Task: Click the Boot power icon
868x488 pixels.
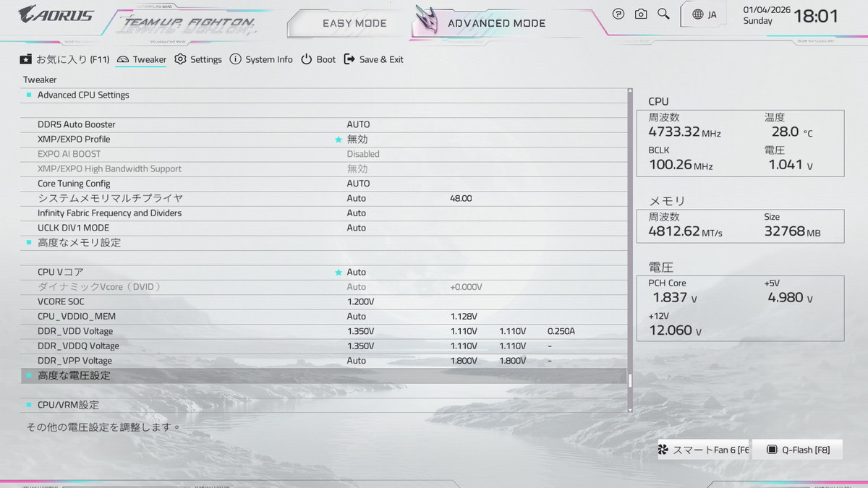Action: pyautogui.click(x=307, y=59)
